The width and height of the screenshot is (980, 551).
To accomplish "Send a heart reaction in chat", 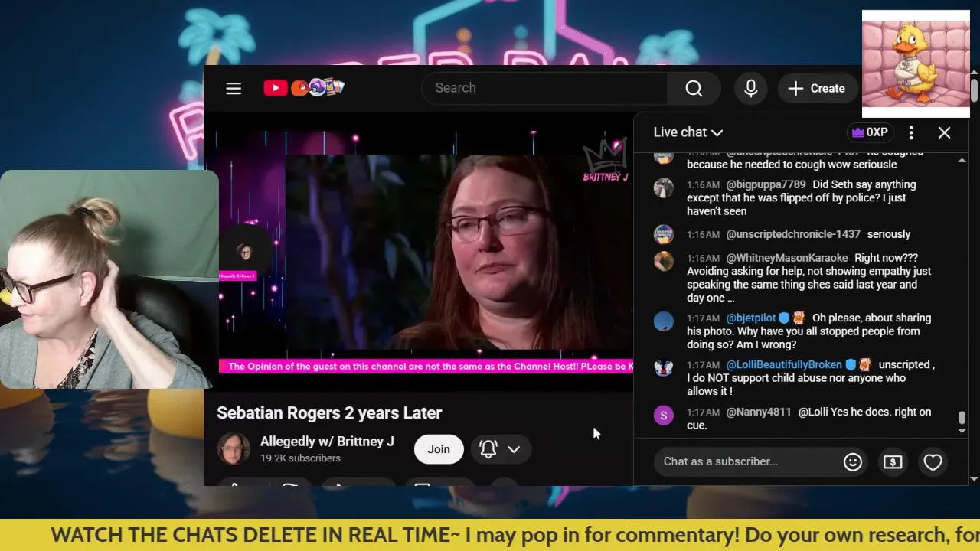I will tap(933, 461).
